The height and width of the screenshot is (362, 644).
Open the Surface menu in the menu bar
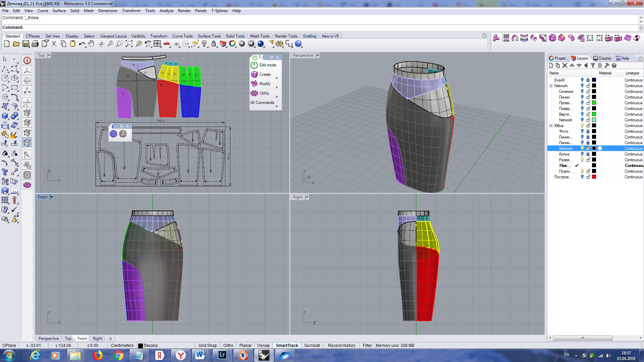(x=59, y=11)
